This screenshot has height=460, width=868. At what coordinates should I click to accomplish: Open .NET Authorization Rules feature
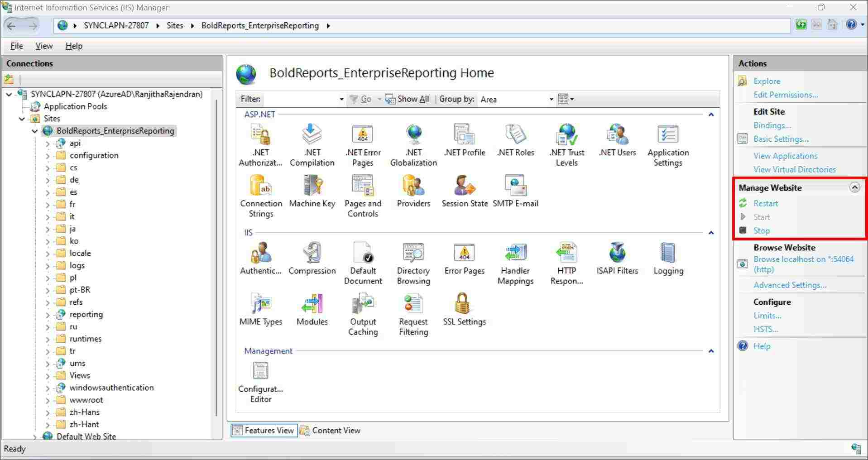pos(261,145)
